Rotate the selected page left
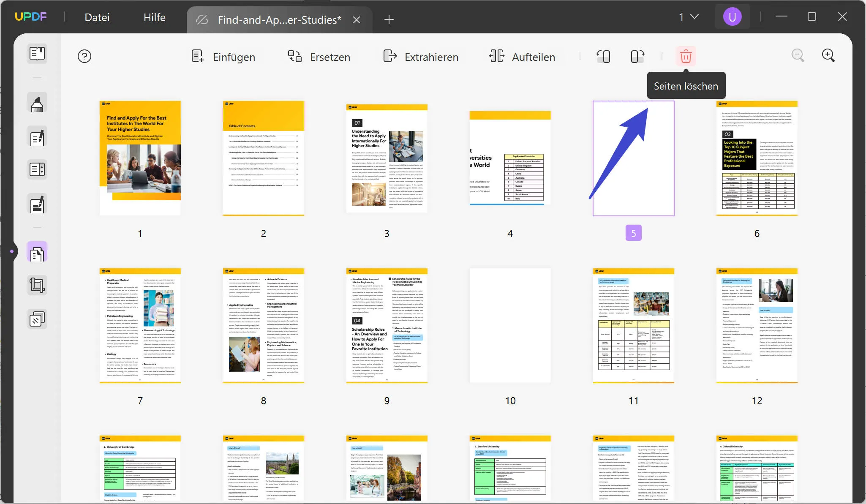This screenshot has width=866, height=504. pyautogui.click(x=603, y=56)
